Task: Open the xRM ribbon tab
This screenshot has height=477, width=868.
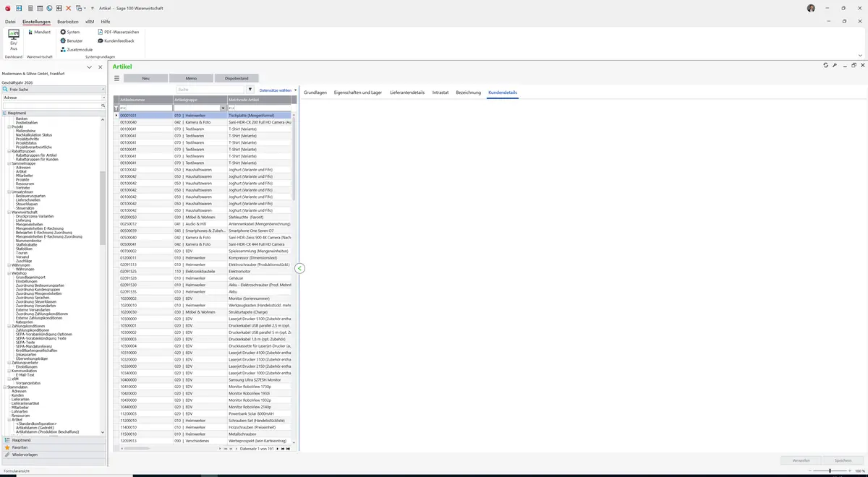Action: (x=90, y=22)
